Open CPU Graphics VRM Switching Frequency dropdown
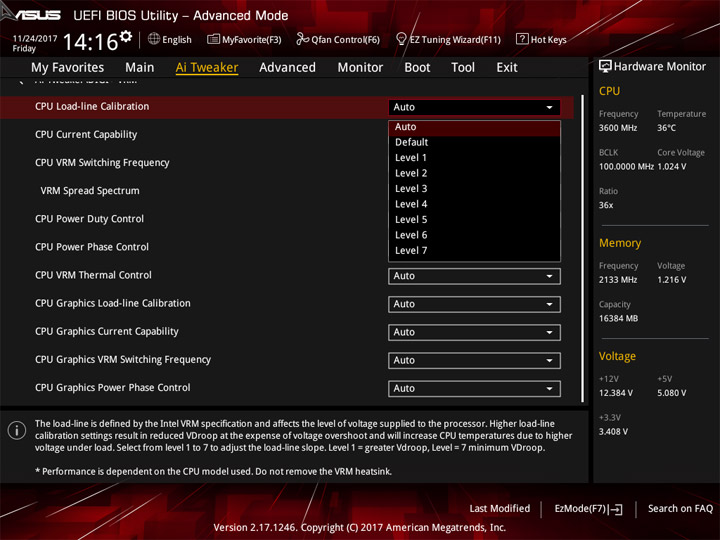Screen dimensions: 720x540 (x=474, y=360)
